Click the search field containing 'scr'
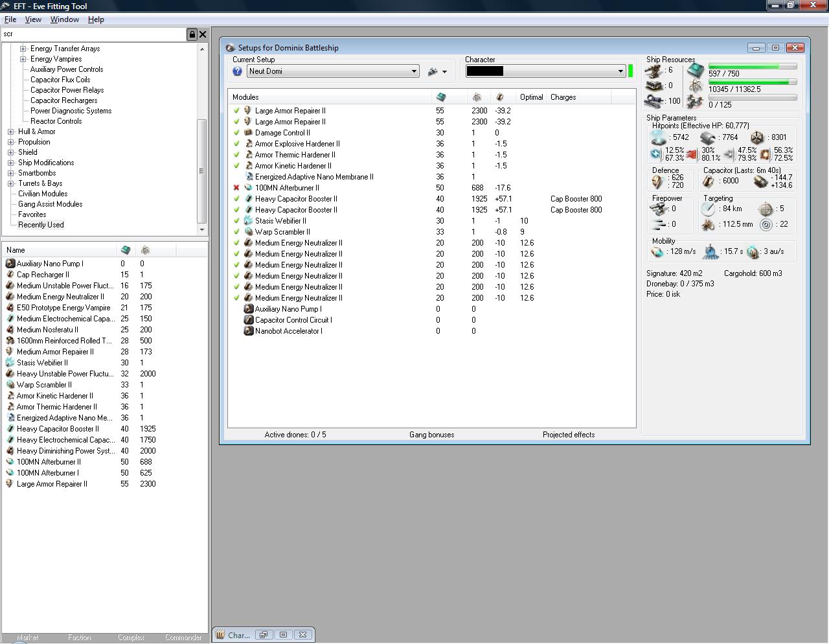The image size is (829, 644). (x=93, y=34)
